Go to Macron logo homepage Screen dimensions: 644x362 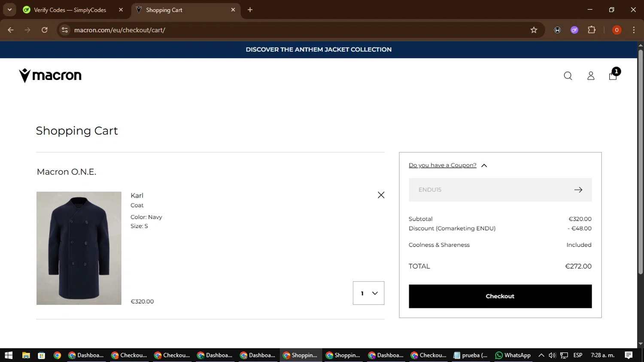tap(50, 76)
